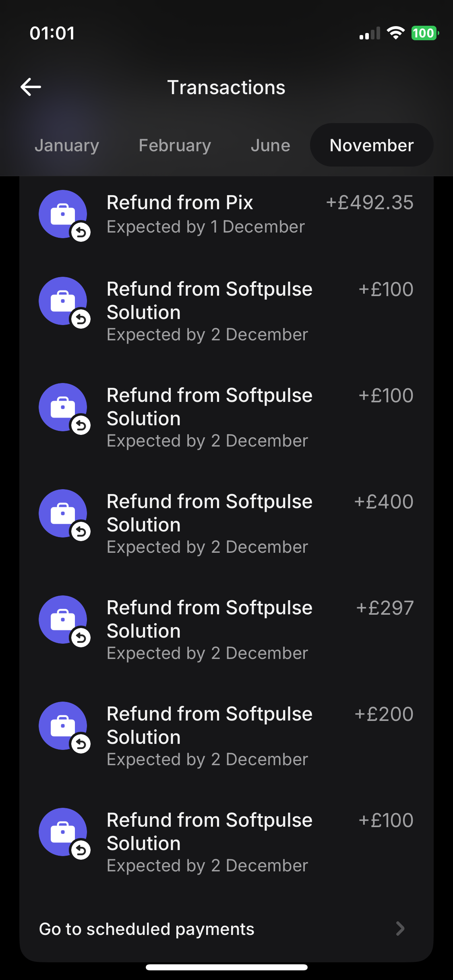This screenshot has width=453, height=980.
Task: Select the November month tab
Action: [x=371, y=145]
